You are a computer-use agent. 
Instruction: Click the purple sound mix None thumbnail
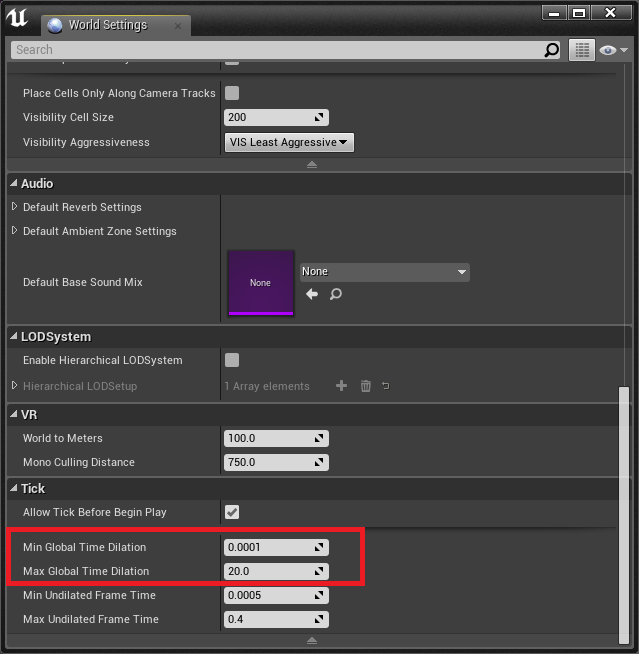pyautogui.click(x=261, y=282)
